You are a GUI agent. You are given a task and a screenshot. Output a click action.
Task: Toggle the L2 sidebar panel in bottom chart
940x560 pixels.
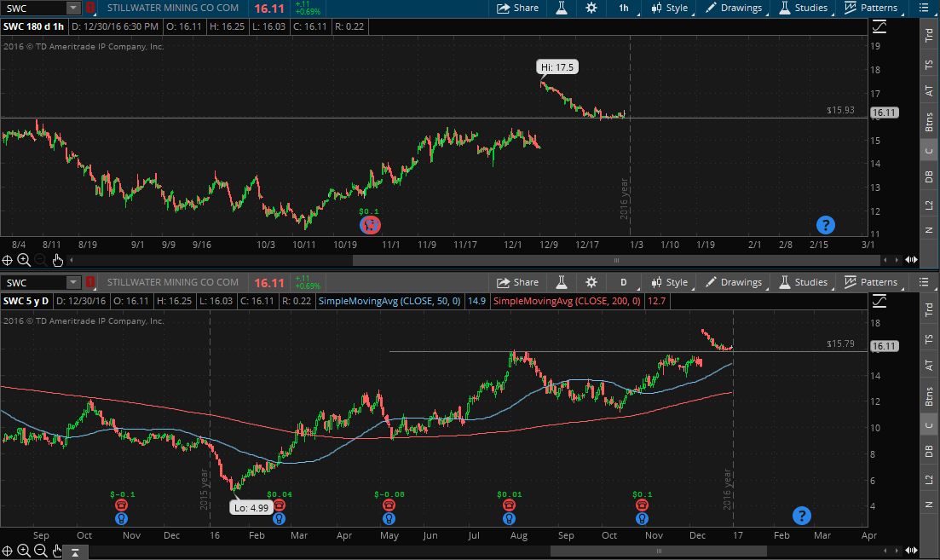coord(928,480)
